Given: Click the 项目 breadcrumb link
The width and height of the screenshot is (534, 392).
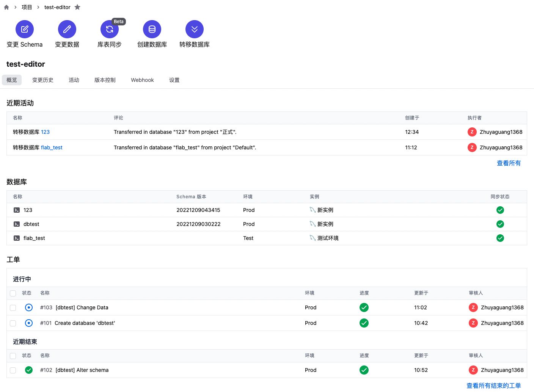Looking at the screenshot, I should point(27,7).
